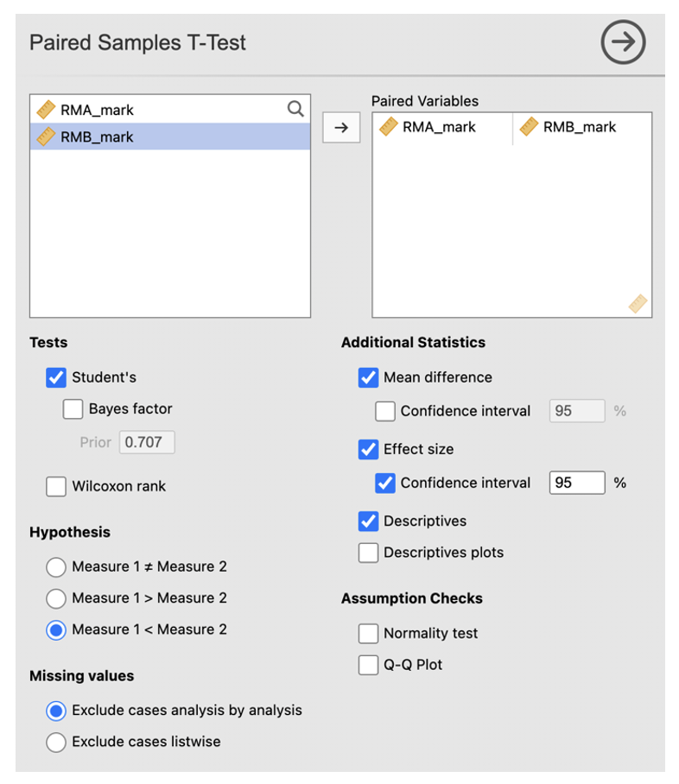
Task: Enable the Bayes factor checkbox
Action: (73, 409)
